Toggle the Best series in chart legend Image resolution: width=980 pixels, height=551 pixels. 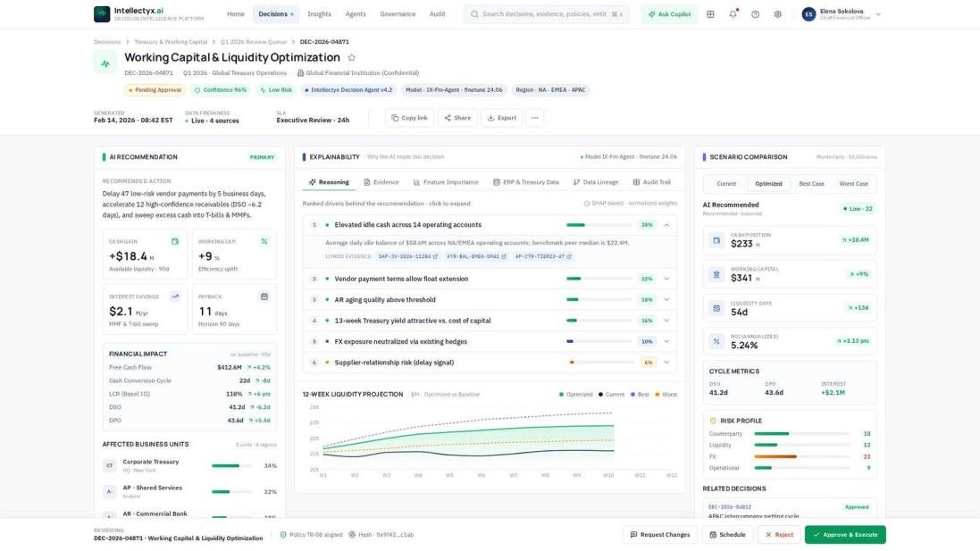point(640,394)
